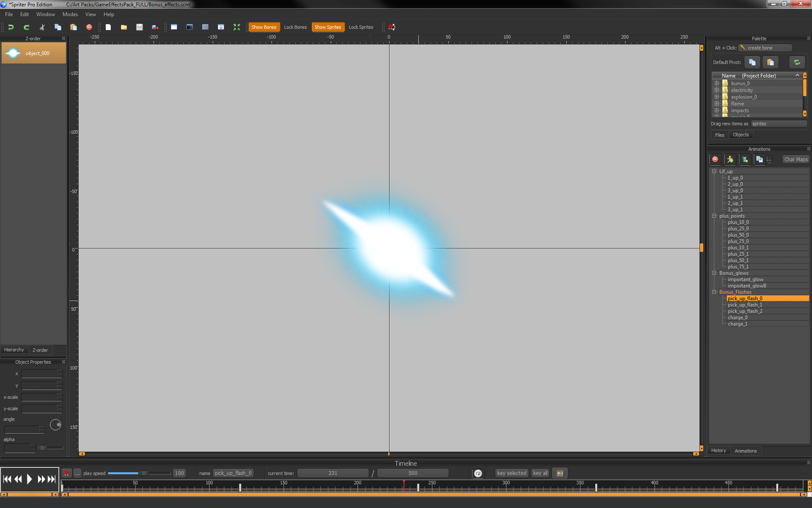Viewport: 812px width, 508px height.
Task: Select the pick_up_flash_1 animation
Action: click(744, 304)
